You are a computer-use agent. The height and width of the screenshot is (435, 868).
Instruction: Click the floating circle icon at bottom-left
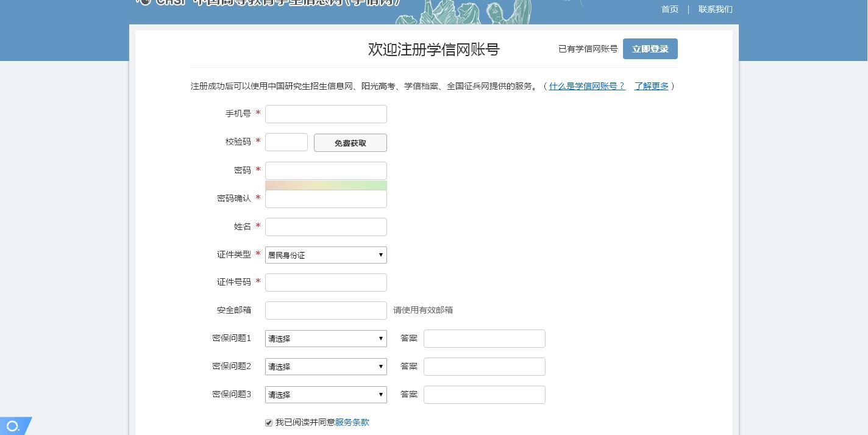(x=13, y=426)
